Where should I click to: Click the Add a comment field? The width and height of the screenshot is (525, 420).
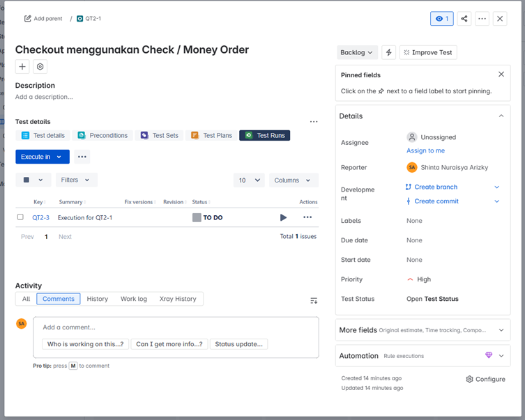176,327
